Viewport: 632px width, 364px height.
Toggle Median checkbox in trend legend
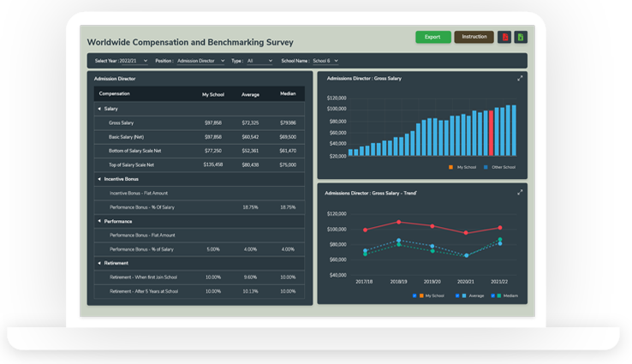pyautogui.click(x=492, y=295)
